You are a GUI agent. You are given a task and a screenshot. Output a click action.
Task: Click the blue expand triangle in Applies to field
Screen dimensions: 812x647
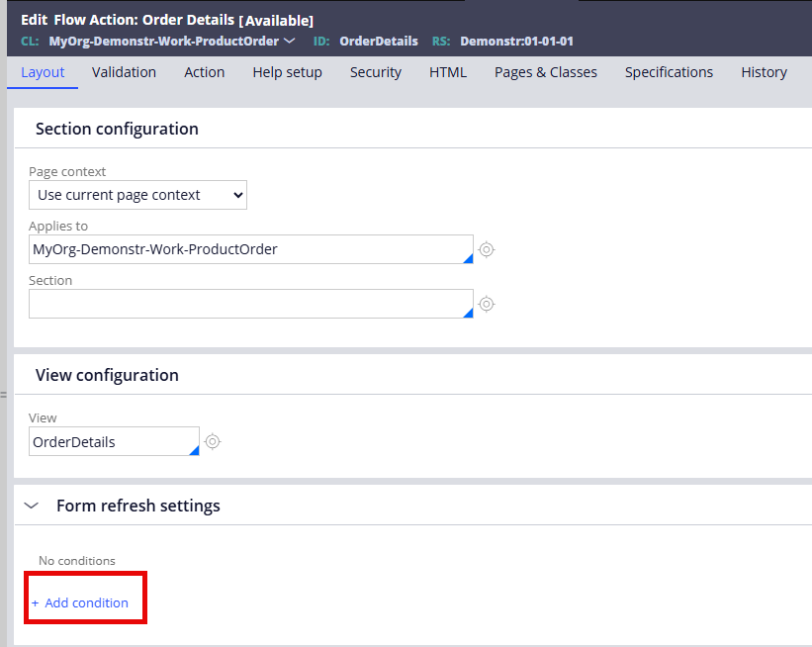pos(468,258)
